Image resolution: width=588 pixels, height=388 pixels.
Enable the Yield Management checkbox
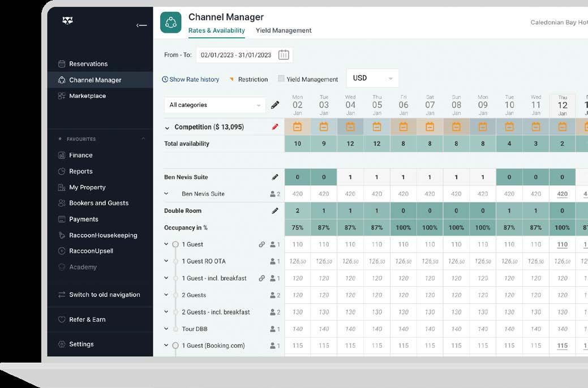coord(281,79)
